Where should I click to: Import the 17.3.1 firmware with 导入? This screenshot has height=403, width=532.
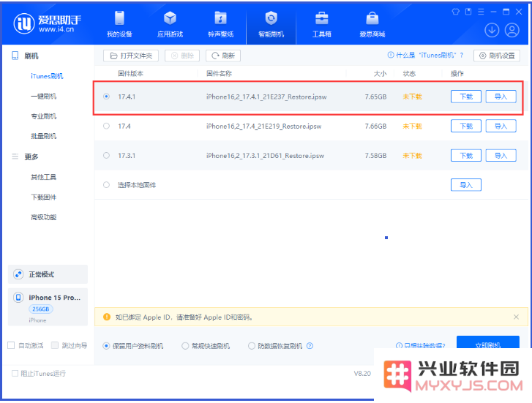coord(501,156)
